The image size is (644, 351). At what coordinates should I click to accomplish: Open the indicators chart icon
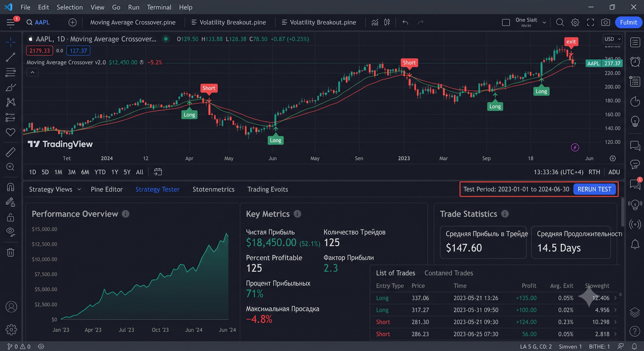[x=375, y=22]
